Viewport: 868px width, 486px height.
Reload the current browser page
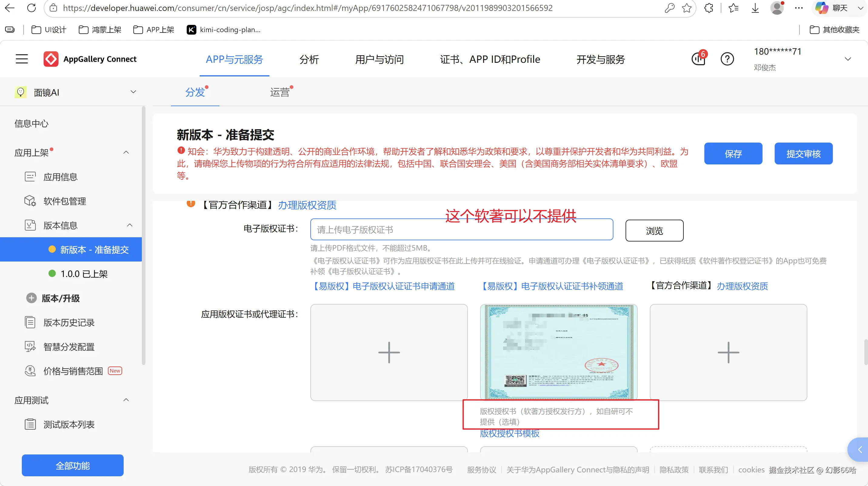pos(31,8)
